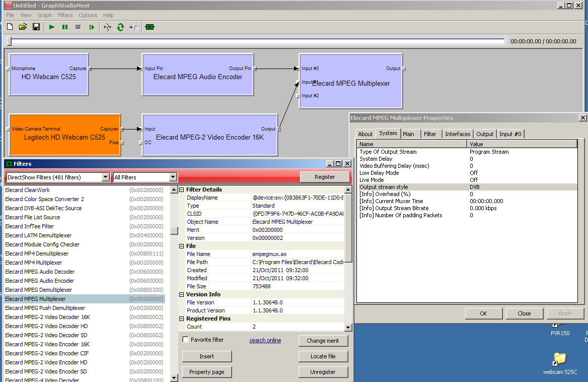The width and height of the screenshot is (588, 382).
Task: Open the All Filters merit dropdown
Action: (x=173, y=177)
